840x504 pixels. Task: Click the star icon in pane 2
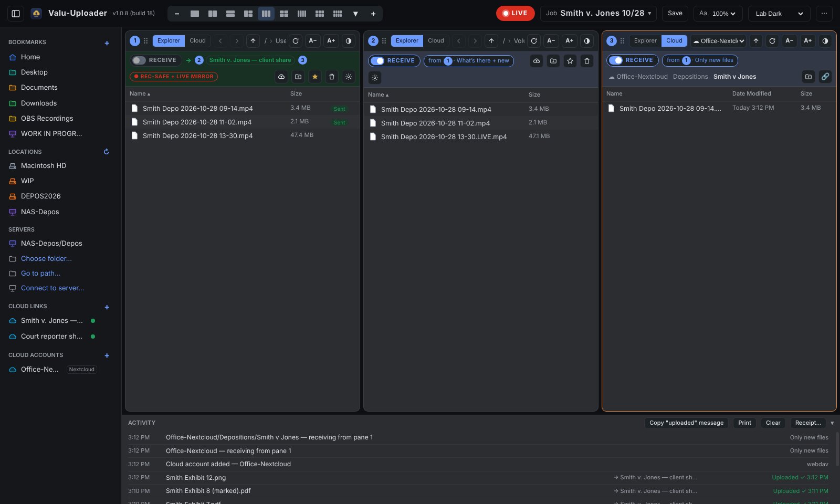click(570, 61)
